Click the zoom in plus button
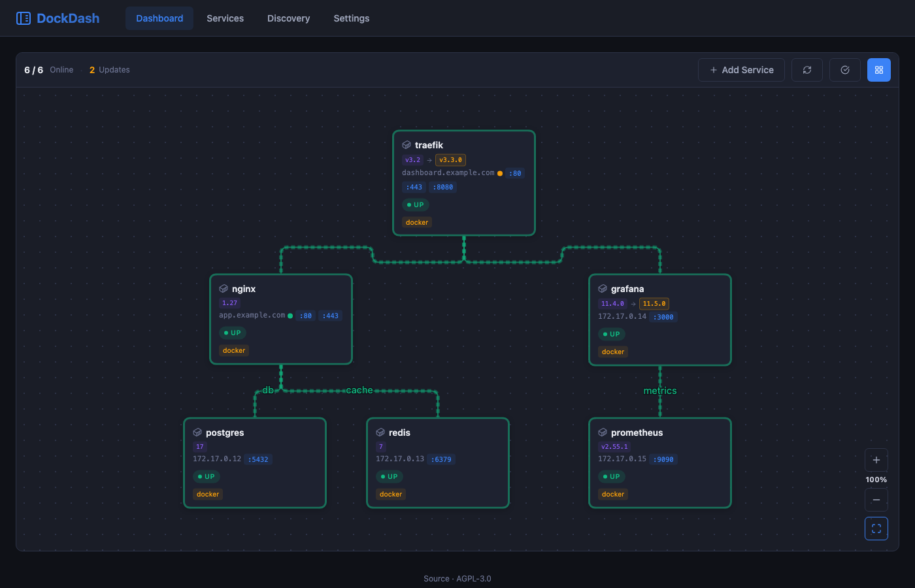Screen dimensions: 915x588 coord(876,460)
